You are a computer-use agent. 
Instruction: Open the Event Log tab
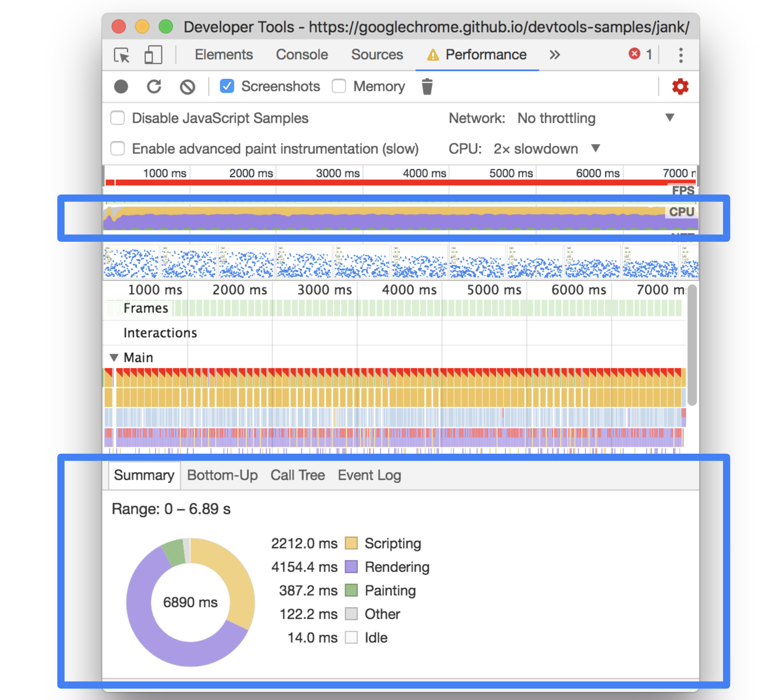coord(370,475)
